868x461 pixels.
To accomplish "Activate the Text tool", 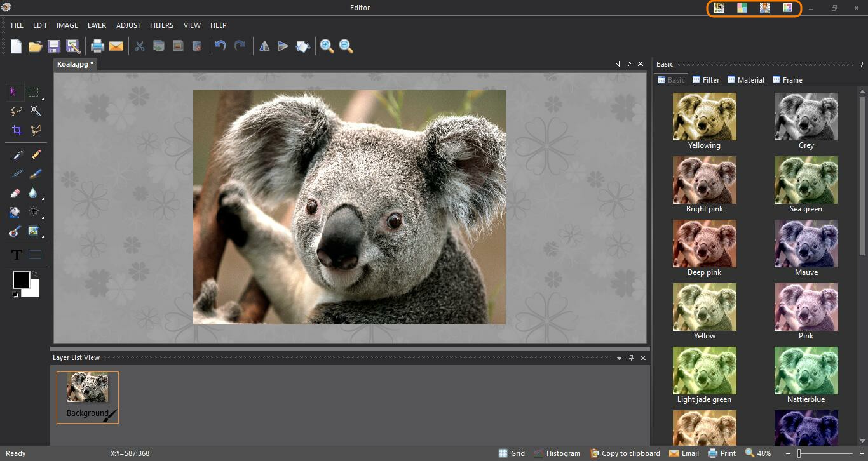I will pyautogui.click(x=17, y=255).
